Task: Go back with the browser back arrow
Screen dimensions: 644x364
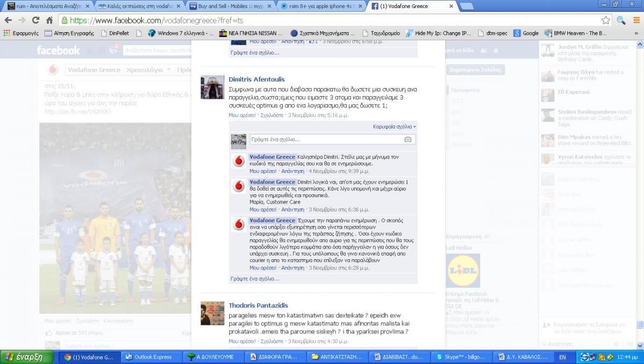Action: pos(8,20)
